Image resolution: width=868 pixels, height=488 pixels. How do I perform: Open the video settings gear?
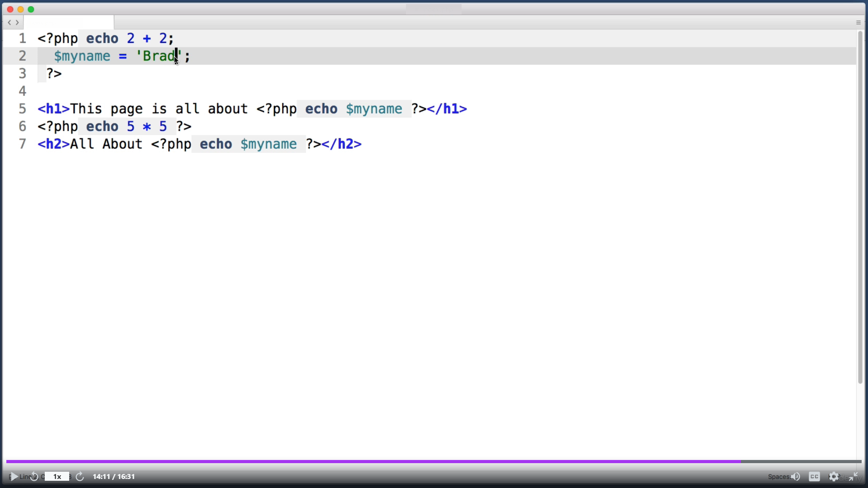pos(834,477)
